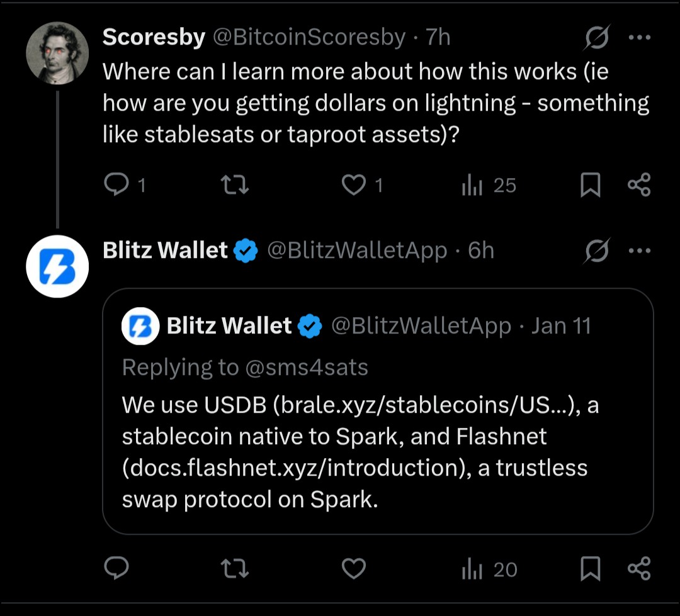Viewport: 680px width, 616px height.
Task: Open Grok icon on Scoresby's tweet
Action: coord(596,39)
